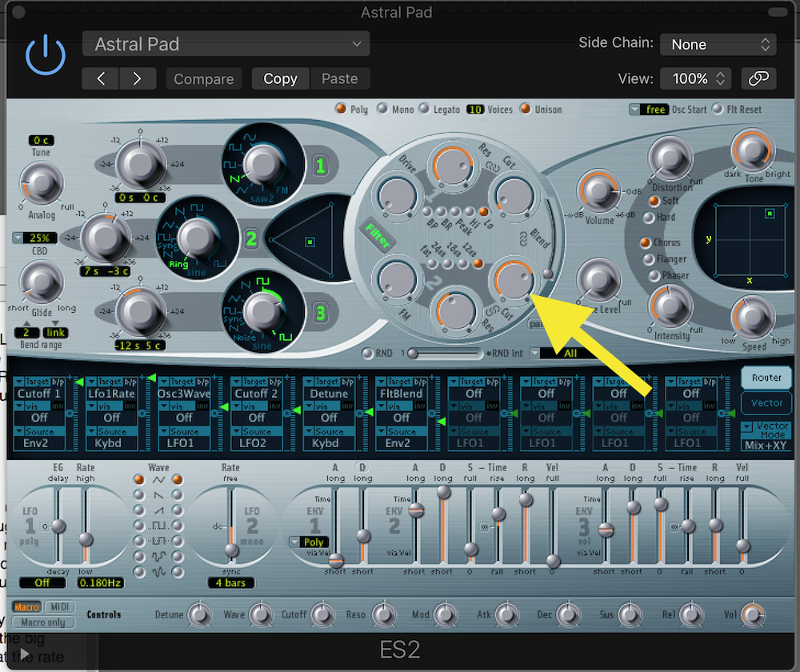Screen dimensions: 800x672
Task: Click the RND randomize button
Action: [x=367, y=353]
